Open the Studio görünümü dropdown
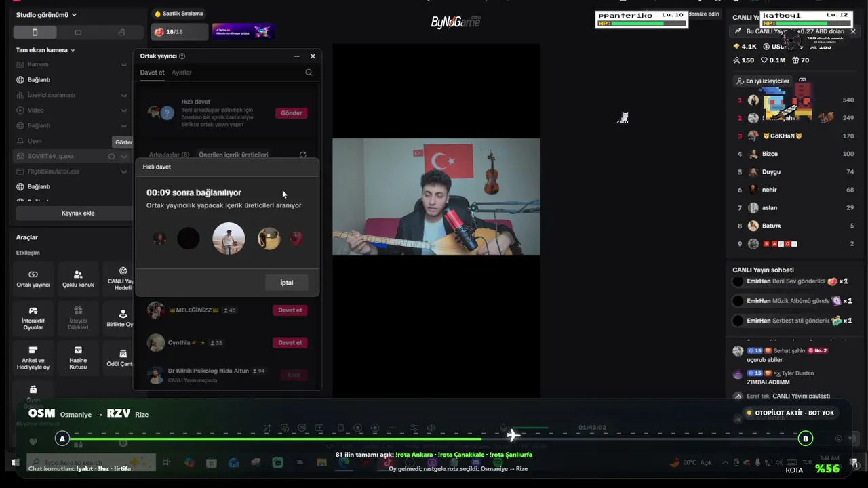 [x=46, y=15]
